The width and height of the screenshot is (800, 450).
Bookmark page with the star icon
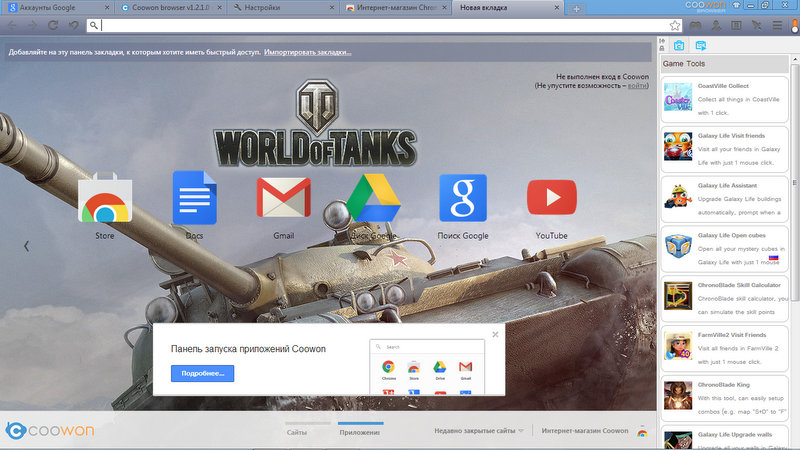coord(674,26)
